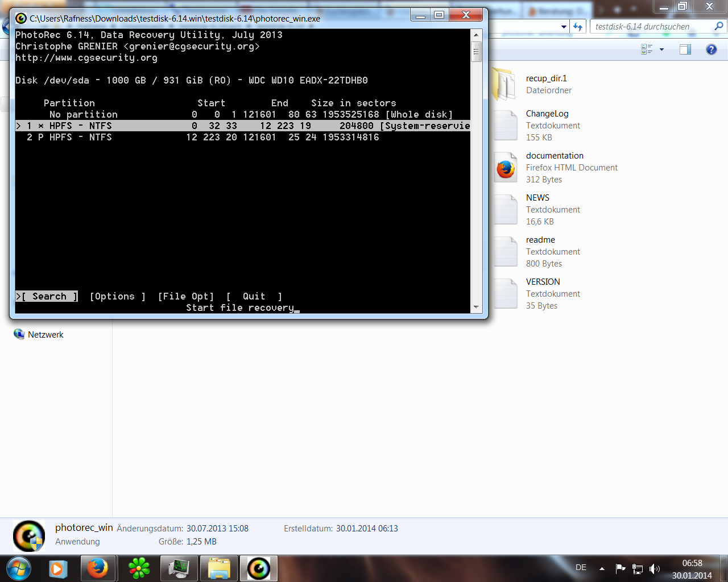The height and width of the screenshot is (582, 728).
Task: Click the Netzwerk network icon
Action: (19, 334)
